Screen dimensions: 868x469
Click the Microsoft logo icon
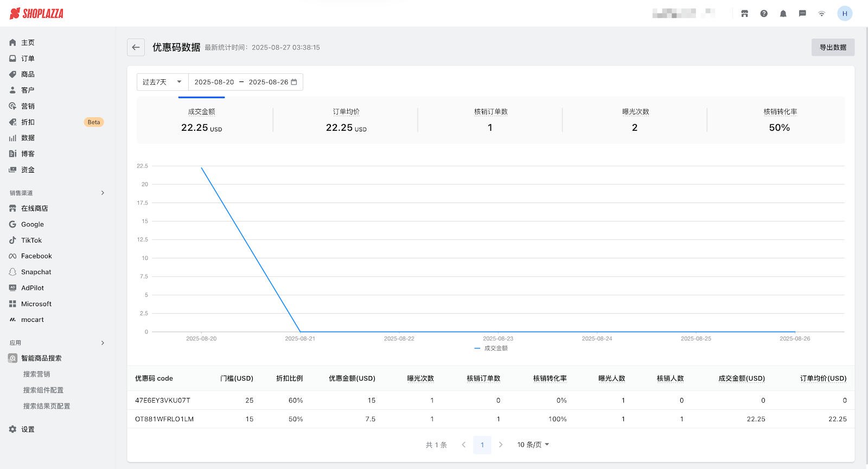click(x=12, y=304)
